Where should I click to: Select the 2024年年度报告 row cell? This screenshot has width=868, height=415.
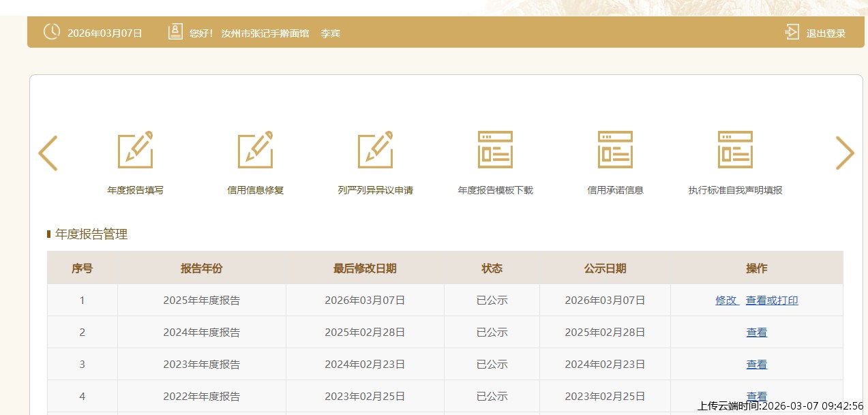pos(201,333)
